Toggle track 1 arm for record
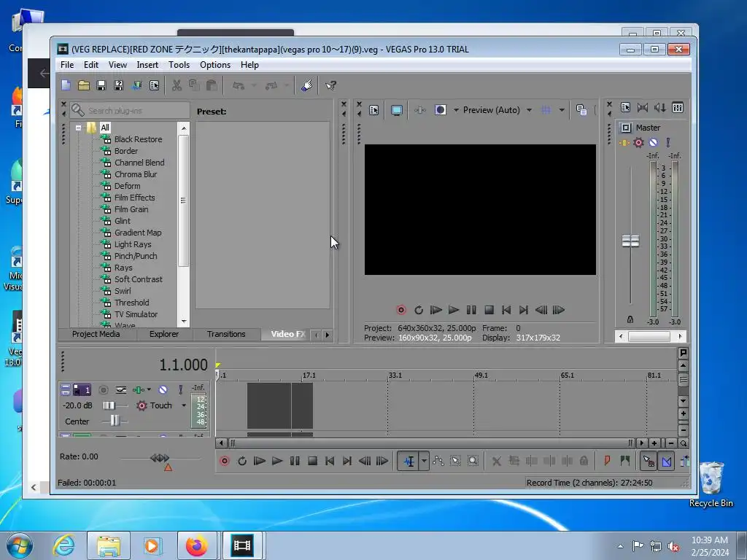The width and height of the screenshot is (747, 560). 103,390
